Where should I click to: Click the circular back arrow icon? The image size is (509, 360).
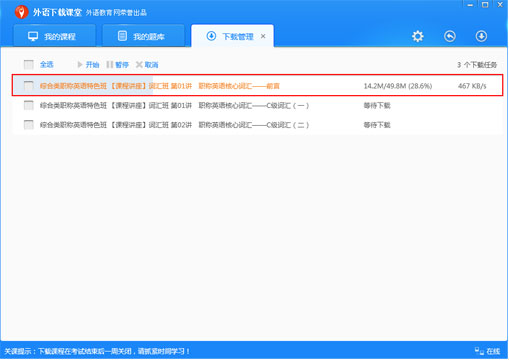coord(450,36)
